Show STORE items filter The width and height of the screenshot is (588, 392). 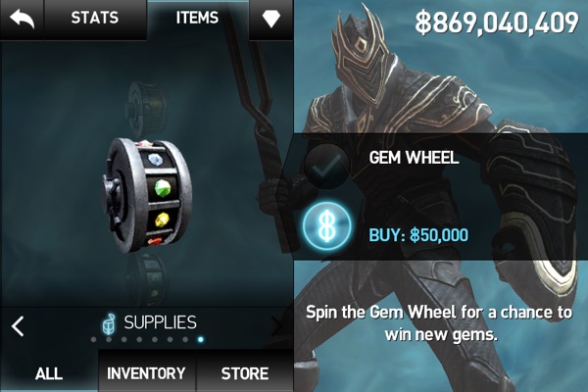(244, 372)
